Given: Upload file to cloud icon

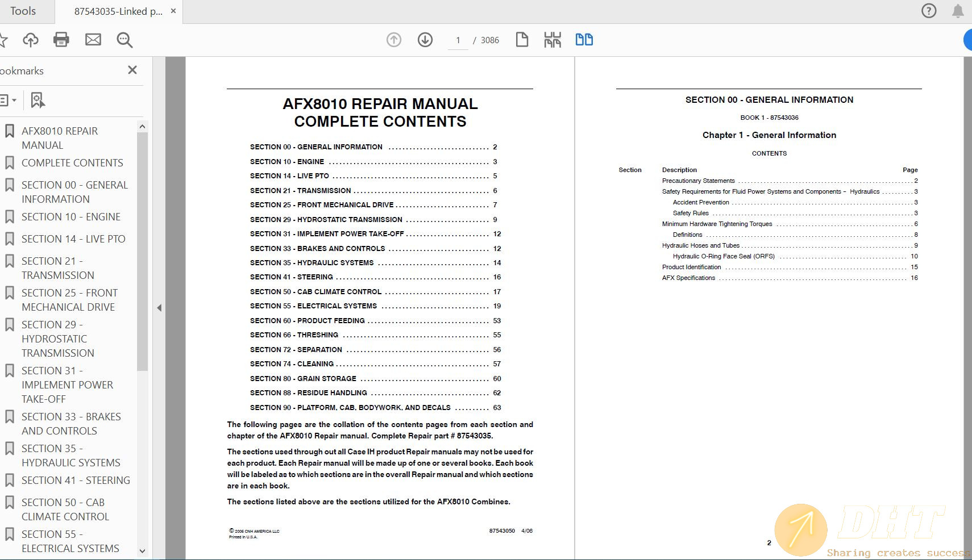Looking at the screenshot, I should 31,40.
